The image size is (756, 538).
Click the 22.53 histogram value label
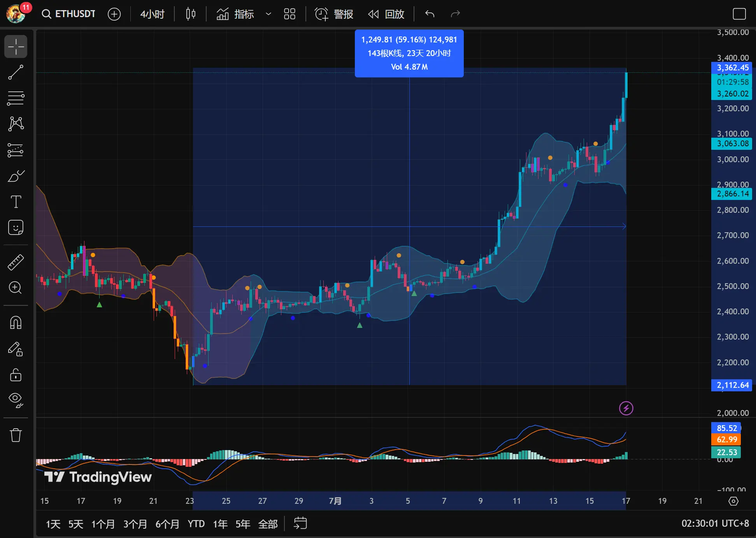(x=726, y=452)
